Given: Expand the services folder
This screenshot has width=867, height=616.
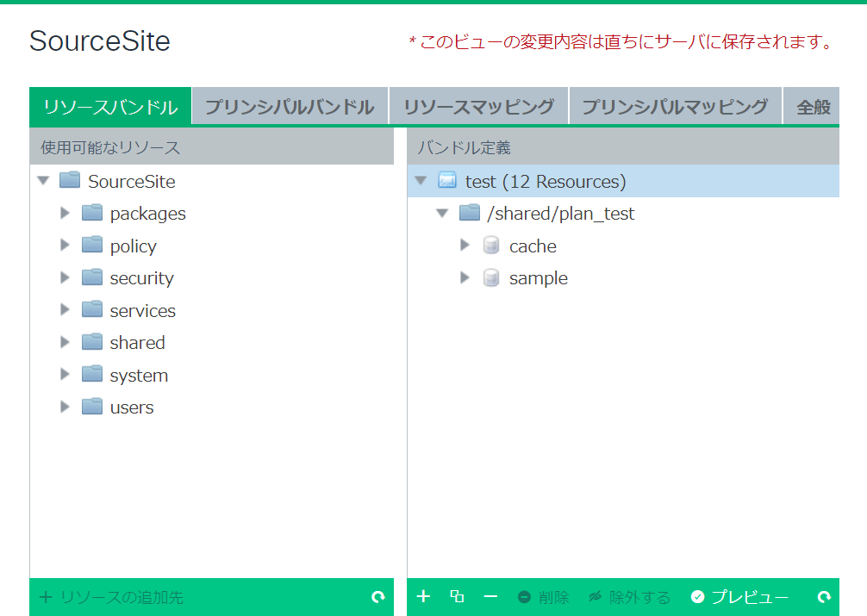Looking at the screenshot, I should click(x=65, y=309).
